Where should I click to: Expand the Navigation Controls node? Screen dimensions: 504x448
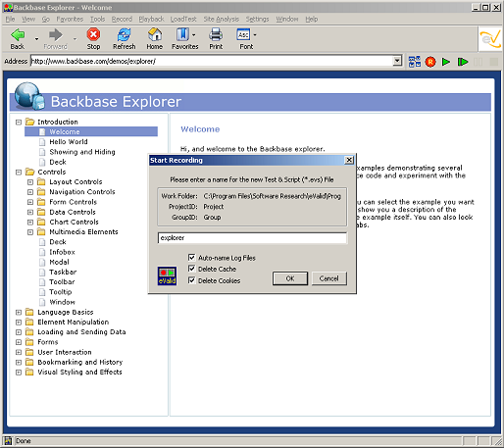[30, 192]
